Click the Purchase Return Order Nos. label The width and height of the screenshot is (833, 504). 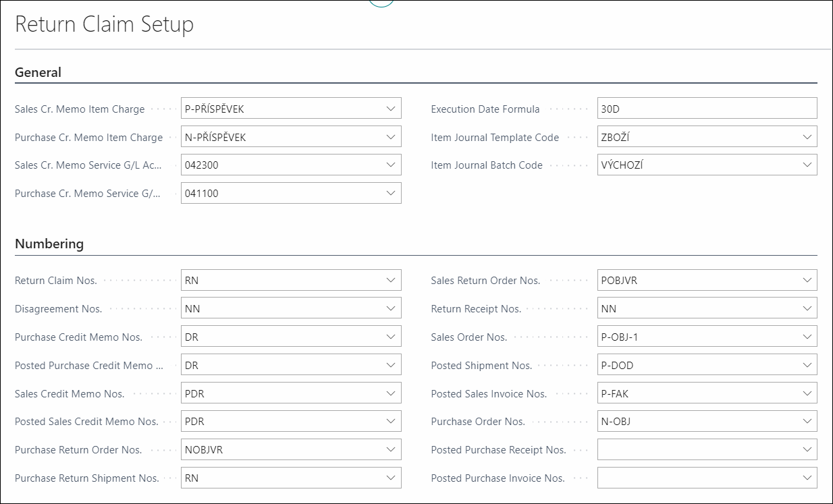pyautogui.click(x=78, y=449)
